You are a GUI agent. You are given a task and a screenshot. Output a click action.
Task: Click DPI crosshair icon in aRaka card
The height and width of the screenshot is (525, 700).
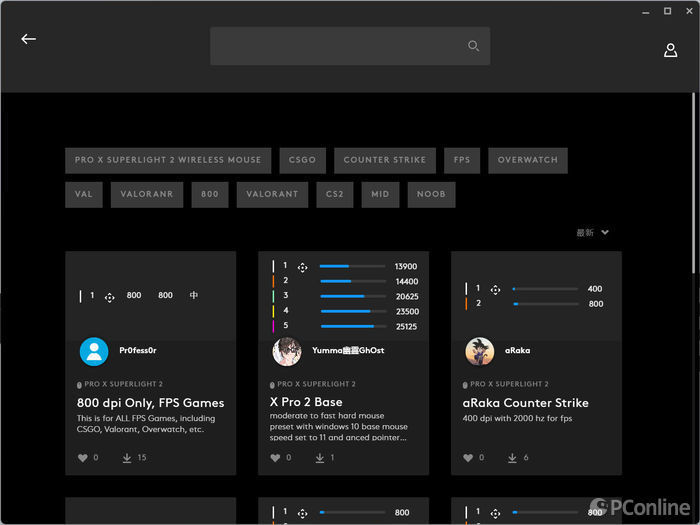tap(496, 290)
